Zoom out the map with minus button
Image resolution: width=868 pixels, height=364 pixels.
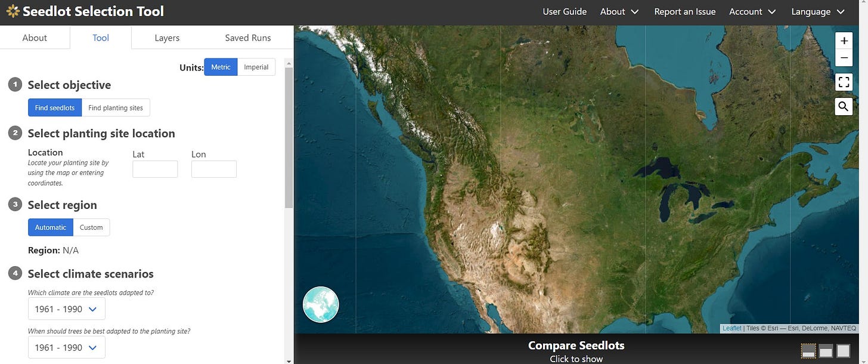tap(844, 58)
